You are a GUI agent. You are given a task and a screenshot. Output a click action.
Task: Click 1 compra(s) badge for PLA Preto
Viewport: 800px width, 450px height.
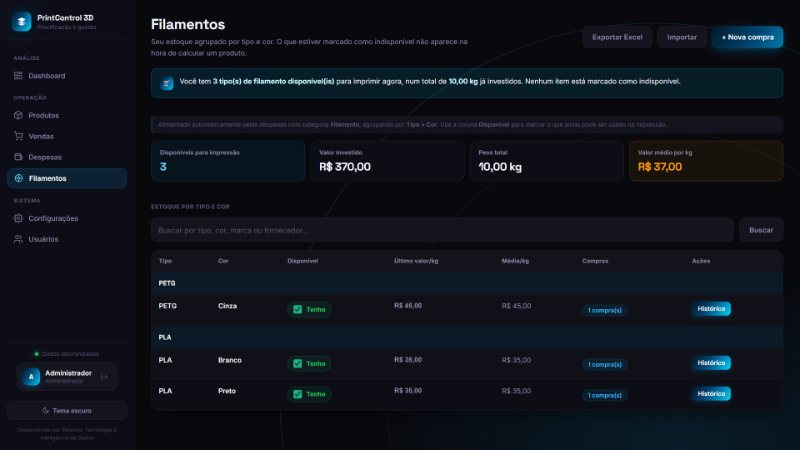[605, 395]
